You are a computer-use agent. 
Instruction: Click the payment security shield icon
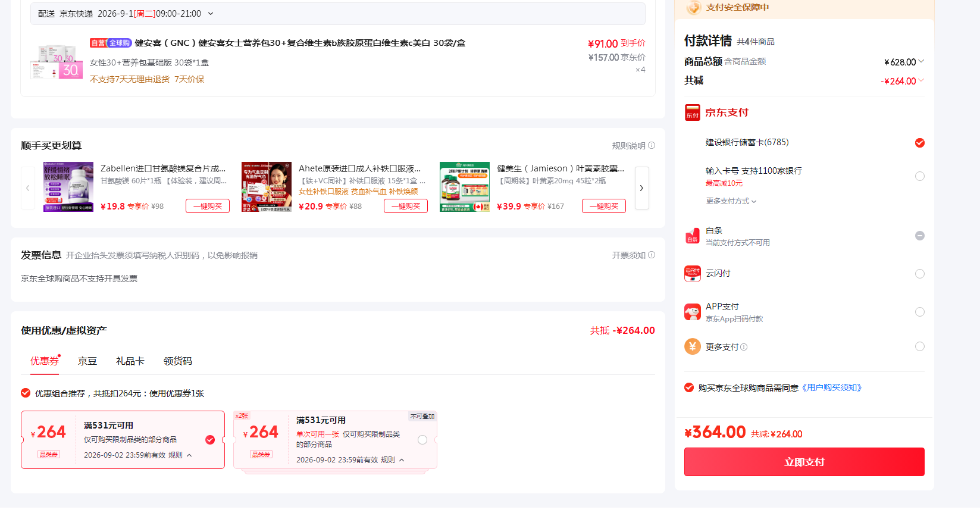coord(693,7)
